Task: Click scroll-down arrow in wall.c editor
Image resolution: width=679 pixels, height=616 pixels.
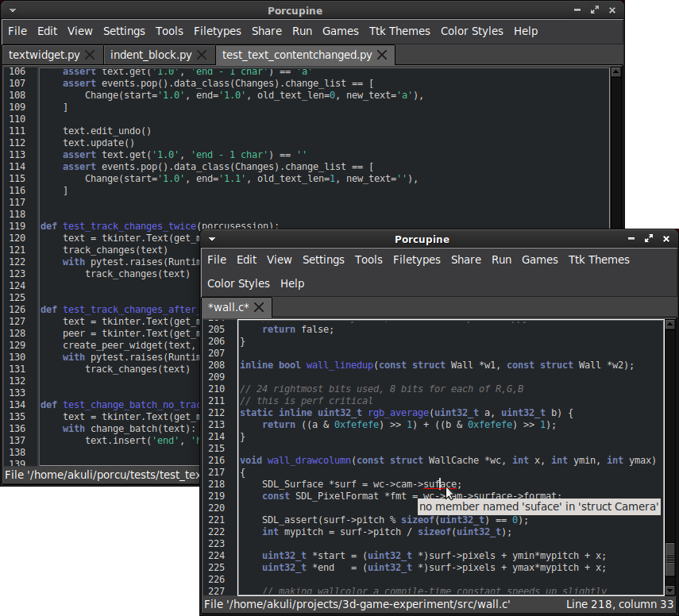Action: [x=670, y=591]
